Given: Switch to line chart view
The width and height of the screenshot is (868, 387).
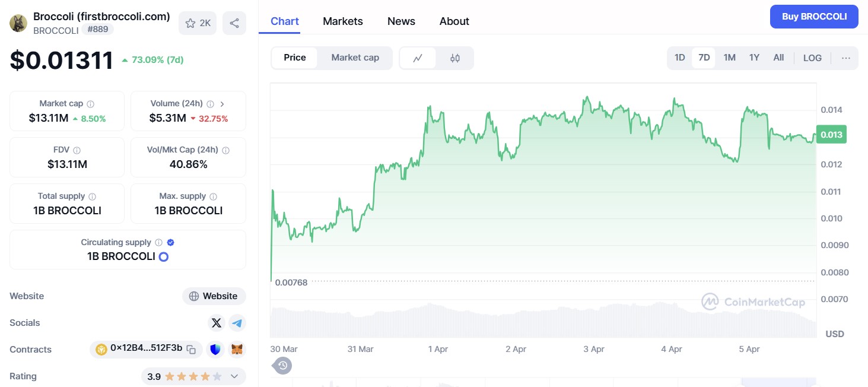Looking at the screenshot, I should click(x=418, y=58).
